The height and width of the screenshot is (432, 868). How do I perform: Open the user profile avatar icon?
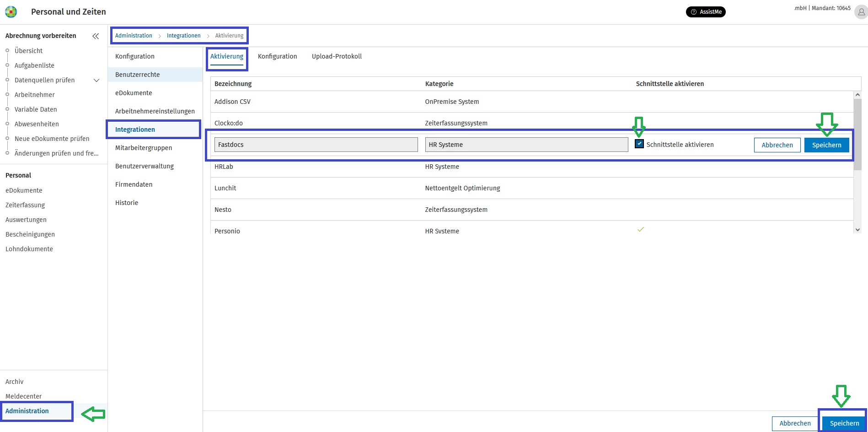coord(861,12)
